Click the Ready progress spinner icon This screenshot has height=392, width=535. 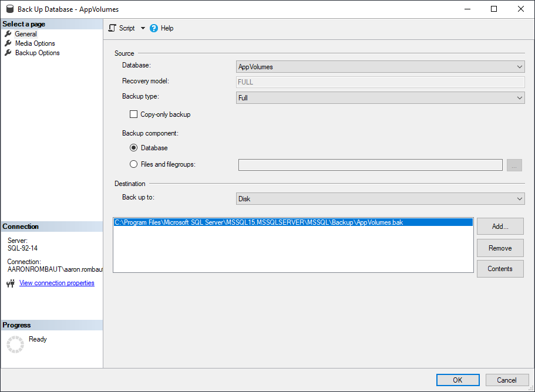point(15,344)
